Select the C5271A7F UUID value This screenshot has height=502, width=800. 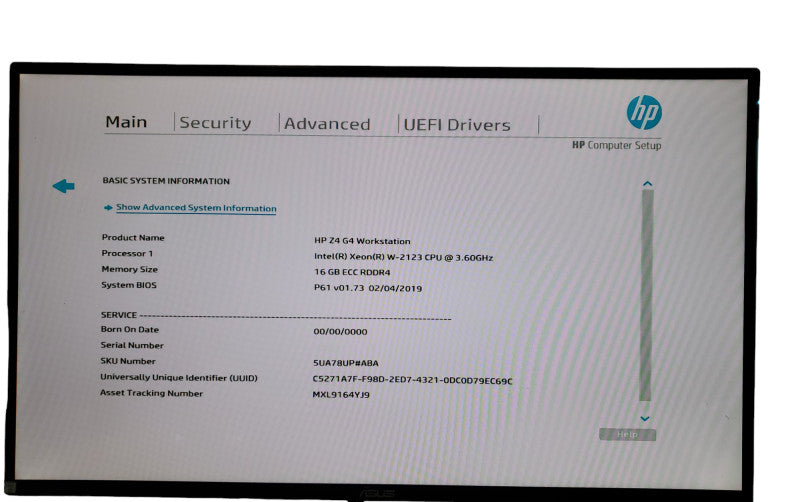pyautogui.click(x=412, y=381)
